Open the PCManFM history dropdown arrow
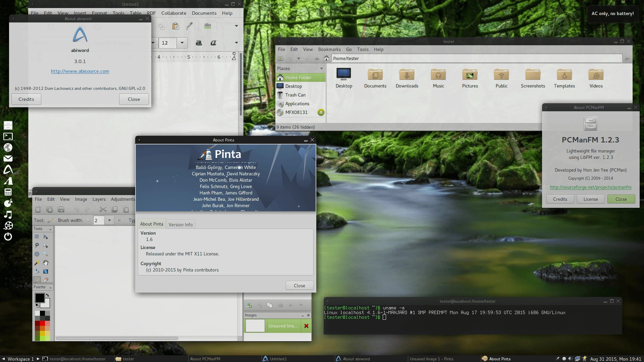The width and height of the screenshot is (644, 362). click(x=299, y=58)
